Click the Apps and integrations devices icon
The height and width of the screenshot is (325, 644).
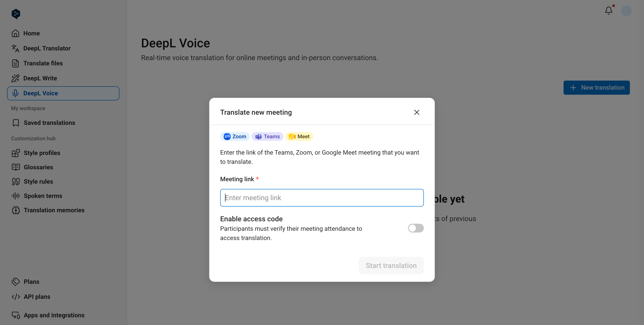click(16, 315)
